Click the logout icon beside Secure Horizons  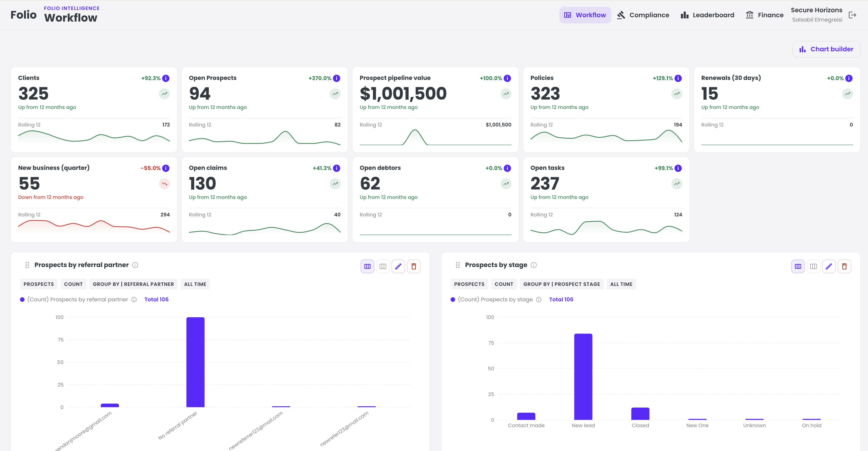pos(853,15)
